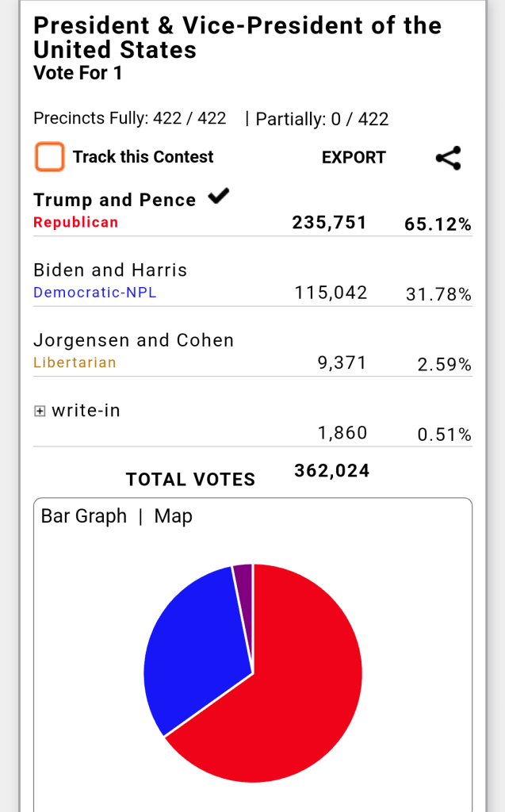Switch to the Map view

tap(174, 516)
